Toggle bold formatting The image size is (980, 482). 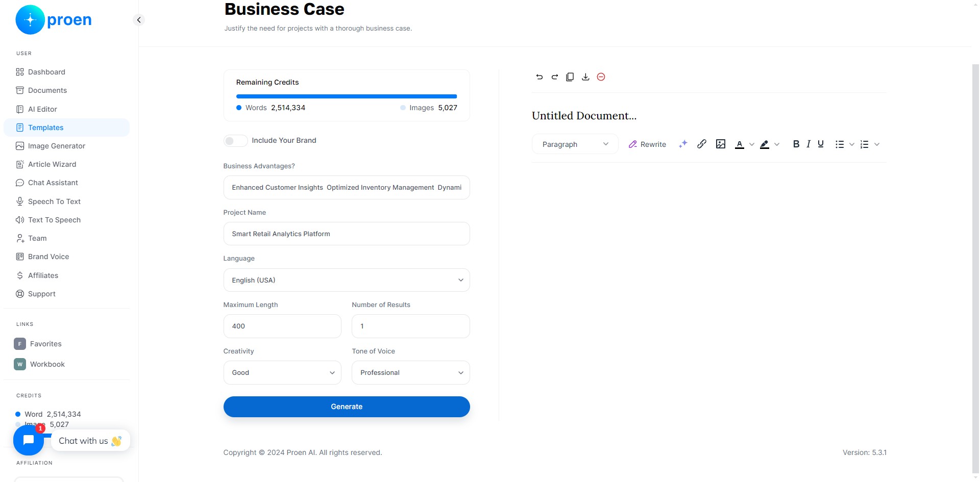pyautogui.click(x=796, y=144)
